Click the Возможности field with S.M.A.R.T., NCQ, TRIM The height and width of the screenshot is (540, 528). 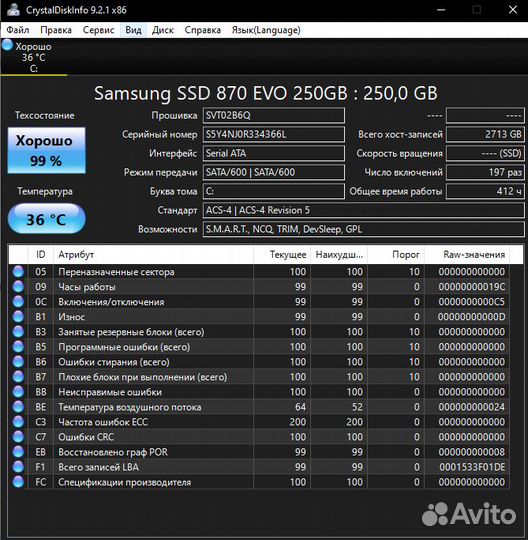[364, 229]
